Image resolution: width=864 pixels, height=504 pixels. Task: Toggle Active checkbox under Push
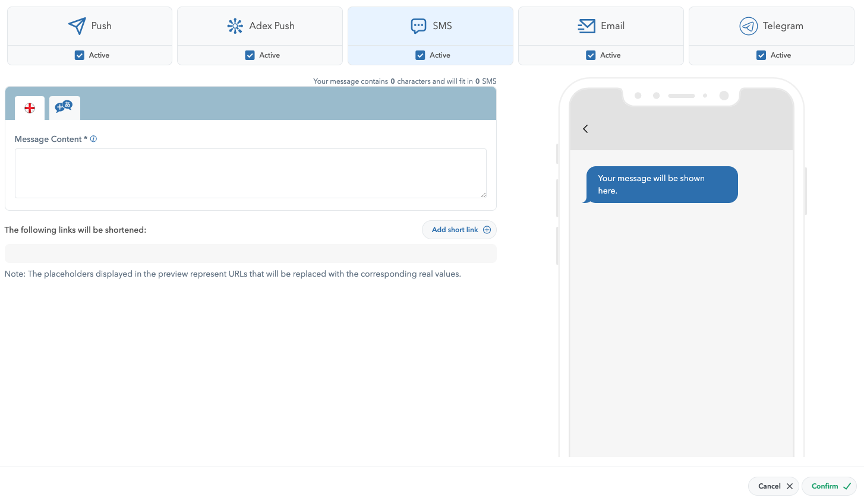tap(80, 55)
